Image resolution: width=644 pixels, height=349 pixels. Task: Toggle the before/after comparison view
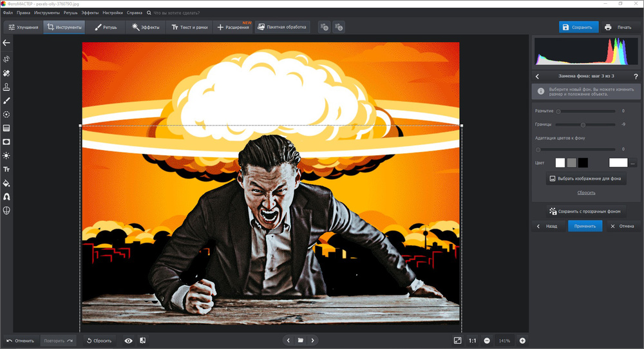(142, 341)
